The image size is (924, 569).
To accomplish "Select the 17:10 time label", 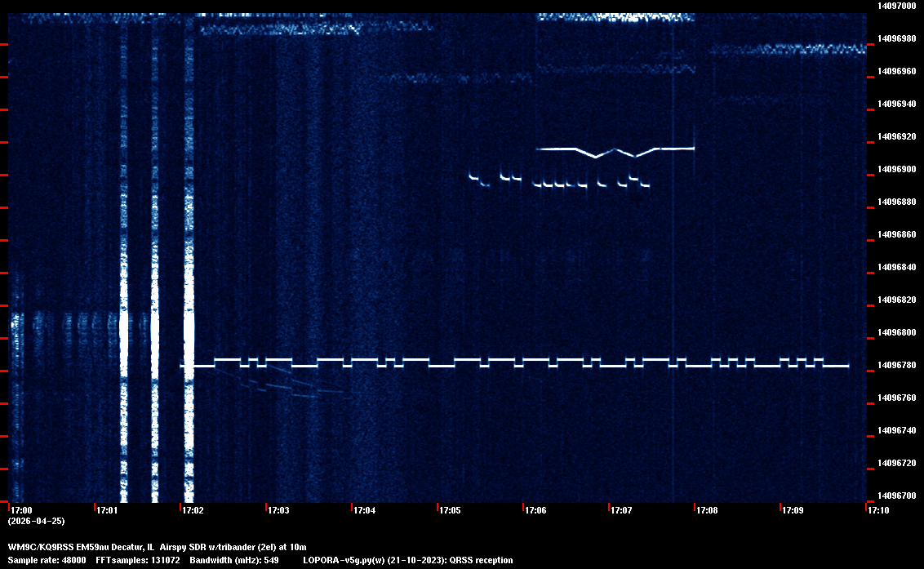I will click(878, 510).
